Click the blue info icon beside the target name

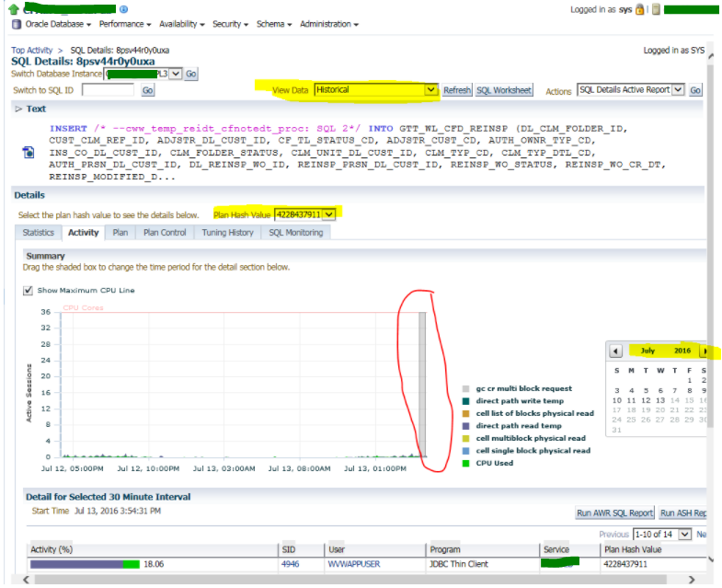(x=124, y=9)
